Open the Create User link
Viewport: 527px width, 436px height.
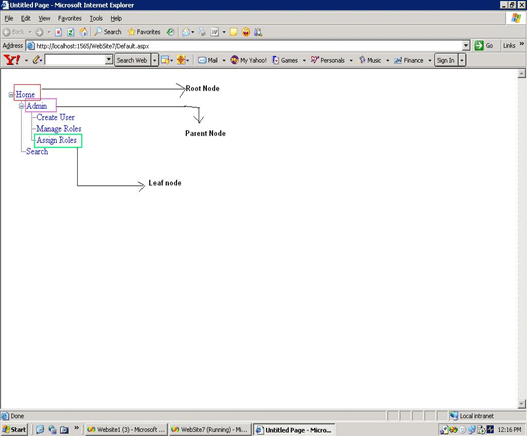(55, 117)
